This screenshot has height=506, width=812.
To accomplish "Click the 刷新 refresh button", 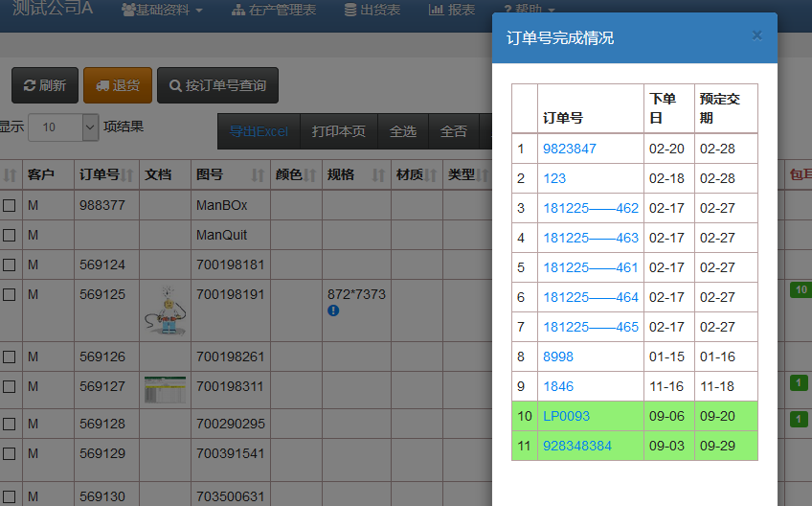I will [x=45, y=85].
